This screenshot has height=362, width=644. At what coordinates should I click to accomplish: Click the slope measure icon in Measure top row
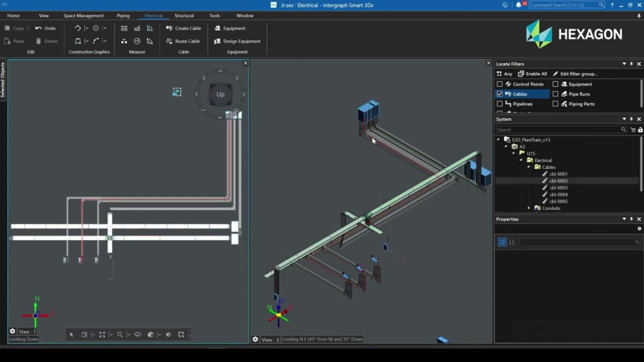pyautogui.click(x=137, y=28)
